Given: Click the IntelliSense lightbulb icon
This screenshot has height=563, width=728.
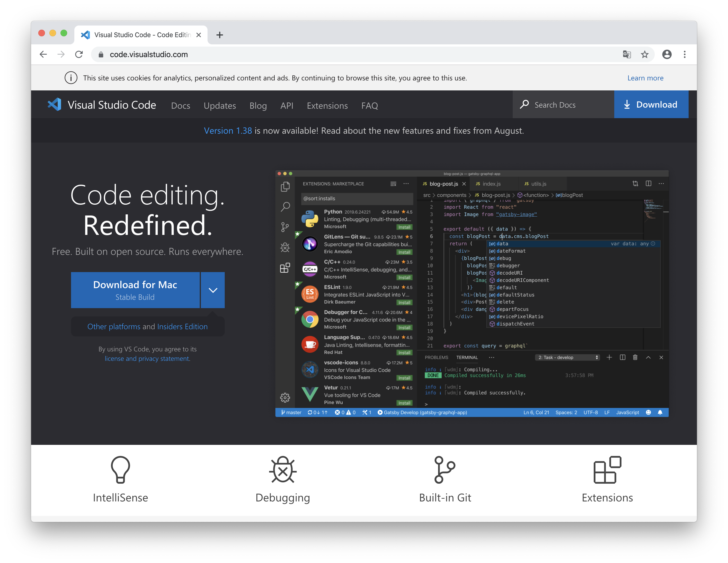Looking at the screenshot, I should click(120, 469).
